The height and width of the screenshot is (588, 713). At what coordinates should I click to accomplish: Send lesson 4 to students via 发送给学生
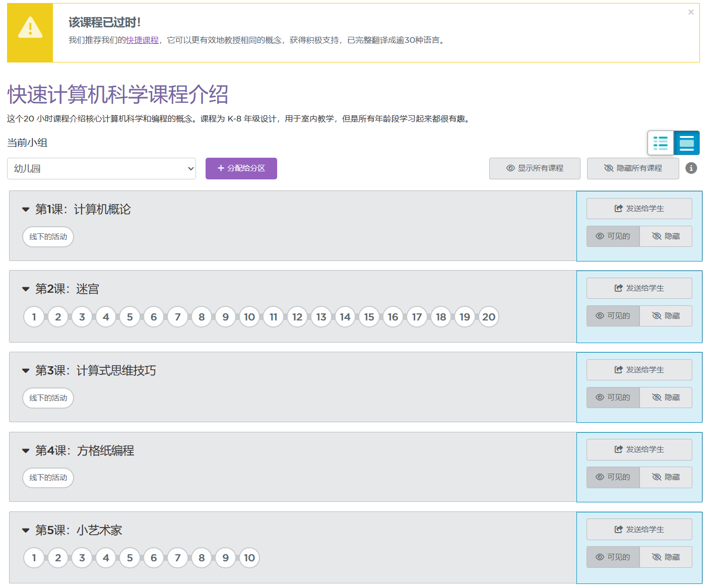pyautogui.click(x=639, y=449)
